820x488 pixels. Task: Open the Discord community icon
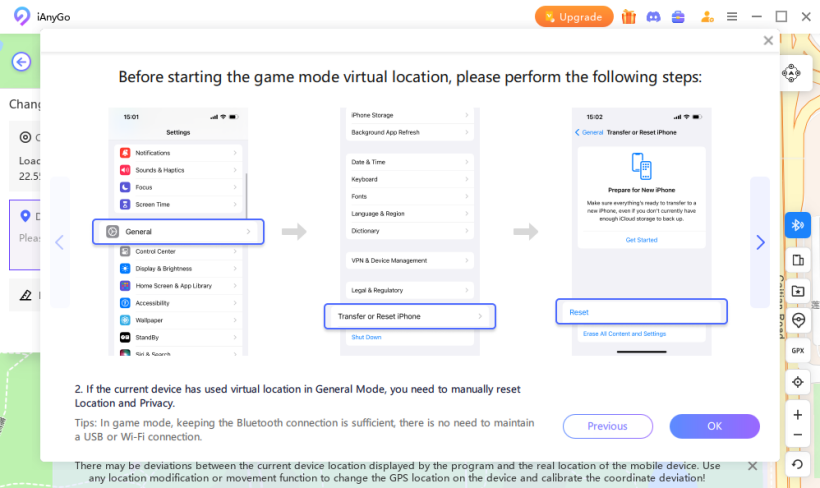click(x=653, y=17)
